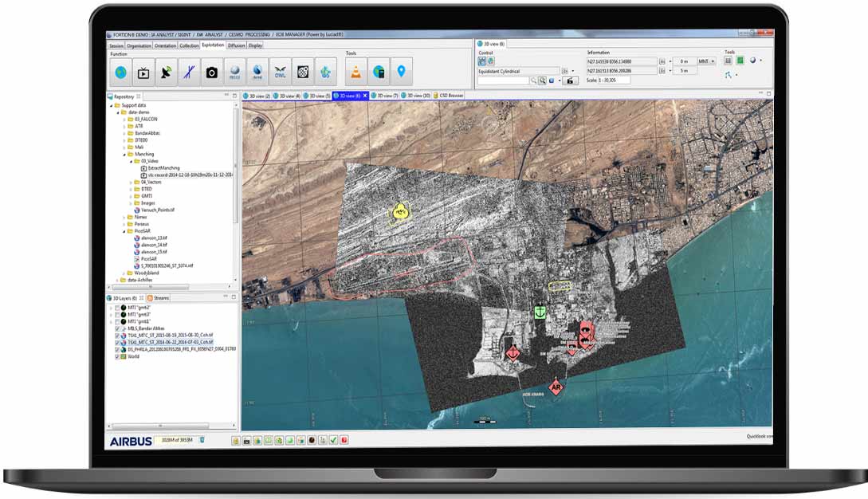Image resolution: width=868 pixels, height=499 pixels.
Task: Open the VLC cone tool
Action: 355,73
